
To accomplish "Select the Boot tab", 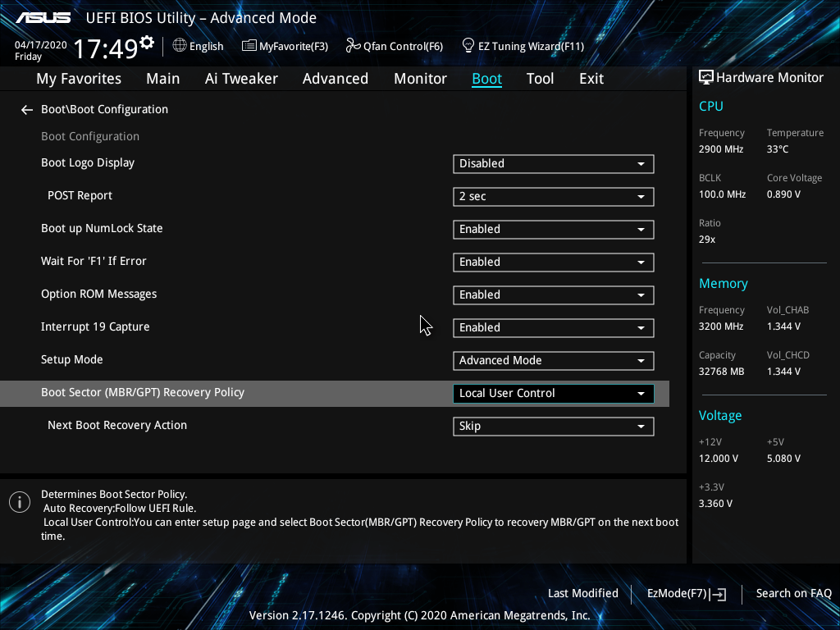I will (487, 79).
